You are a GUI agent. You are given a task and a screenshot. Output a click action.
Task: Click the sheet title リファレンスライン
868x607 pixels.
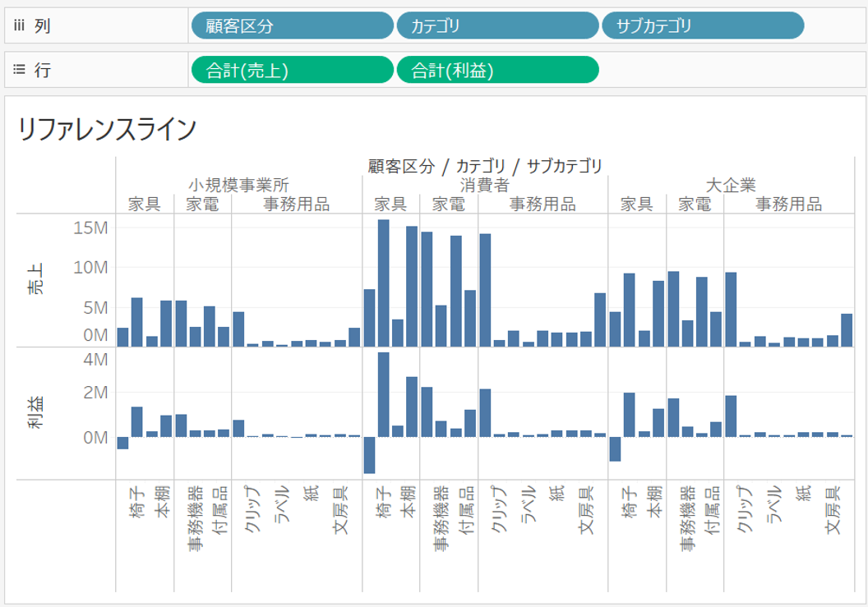107,129
